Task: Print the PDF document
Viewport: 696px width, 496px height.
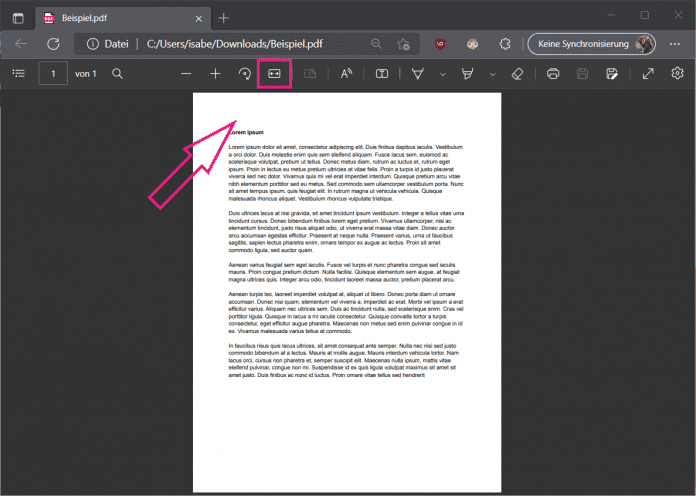Action: pos(553,74)
